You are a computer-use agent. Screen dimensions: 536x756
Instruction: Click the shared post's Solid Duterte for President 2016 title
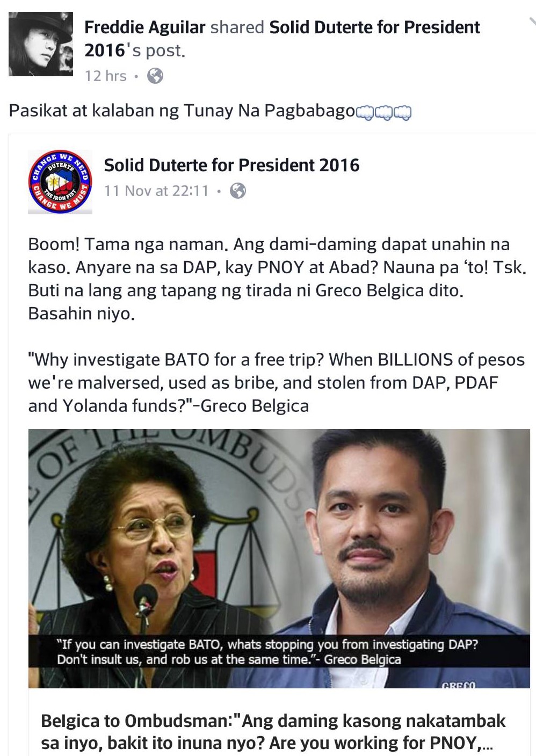click(x=231, y=165)
